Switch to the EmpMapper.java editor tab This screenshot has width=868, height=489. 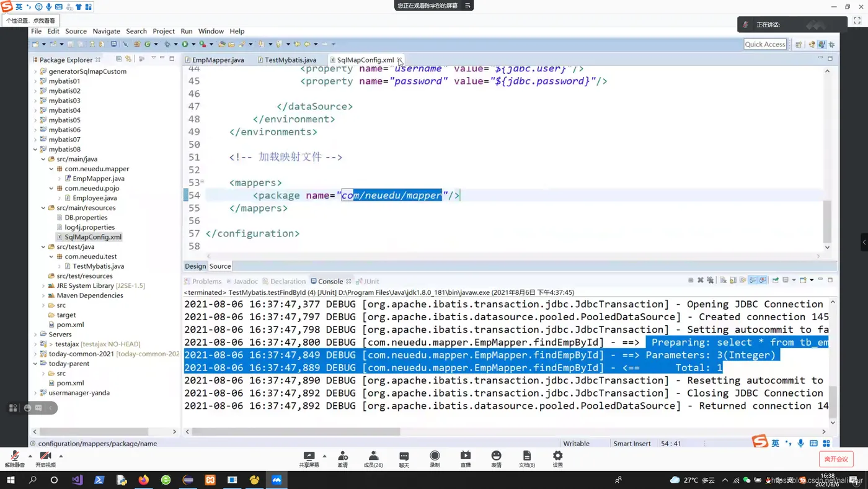(215, 60)
